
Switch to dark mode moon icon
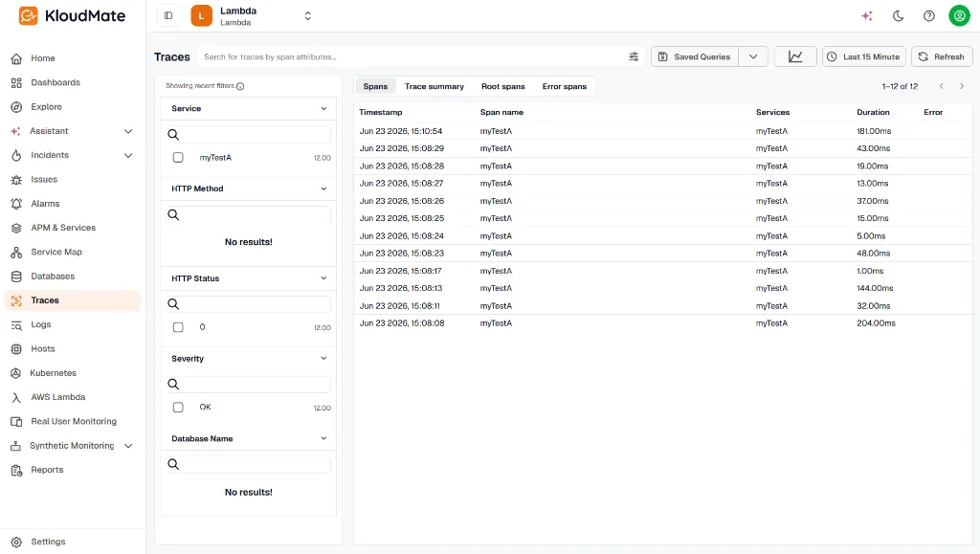pyautogui.click(x=898, y=16)
